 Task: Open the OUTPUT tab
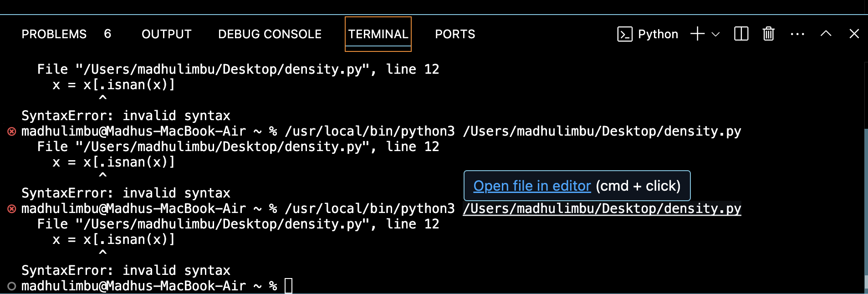[166, 34]
